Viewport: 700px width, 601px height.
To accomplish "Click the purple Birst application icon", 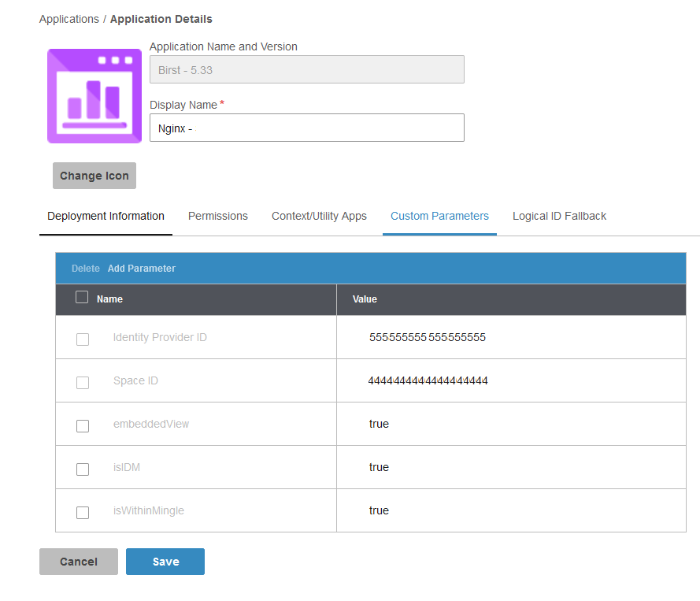I will click(x=94, y=96).
